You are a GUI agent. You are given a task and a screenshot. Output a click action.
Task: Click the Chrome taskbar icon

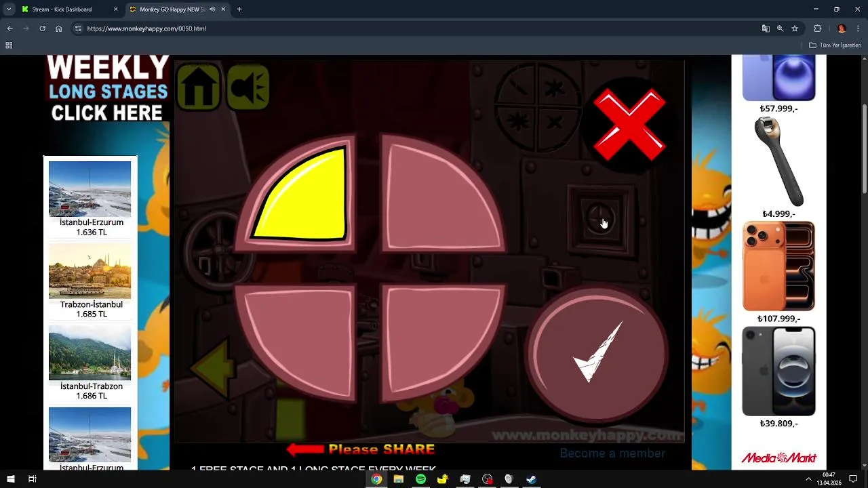click(x=376, y=479)
